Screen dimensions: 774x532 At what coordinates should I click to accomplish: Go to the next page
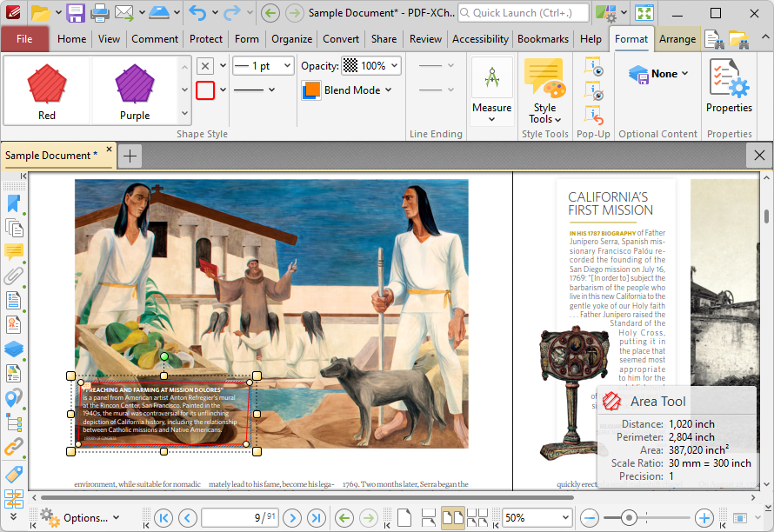click(x=293, y=518)
